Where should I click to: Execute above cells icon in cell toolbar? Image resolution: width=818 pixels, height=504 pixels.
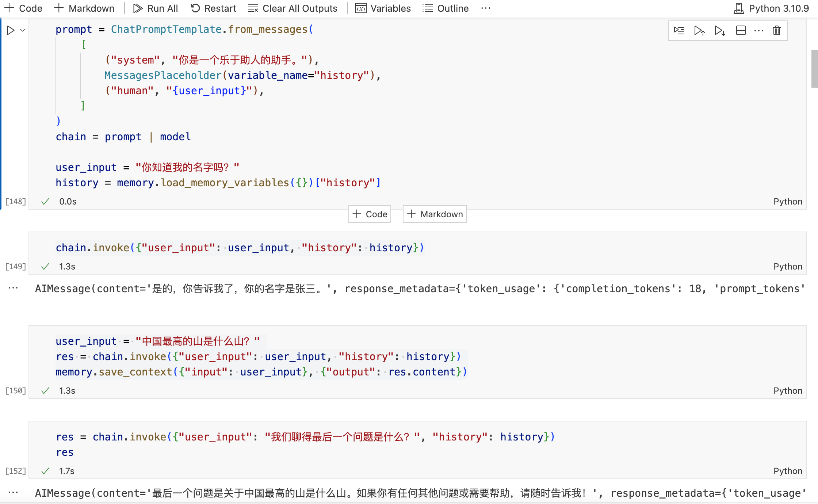point(699,30)
